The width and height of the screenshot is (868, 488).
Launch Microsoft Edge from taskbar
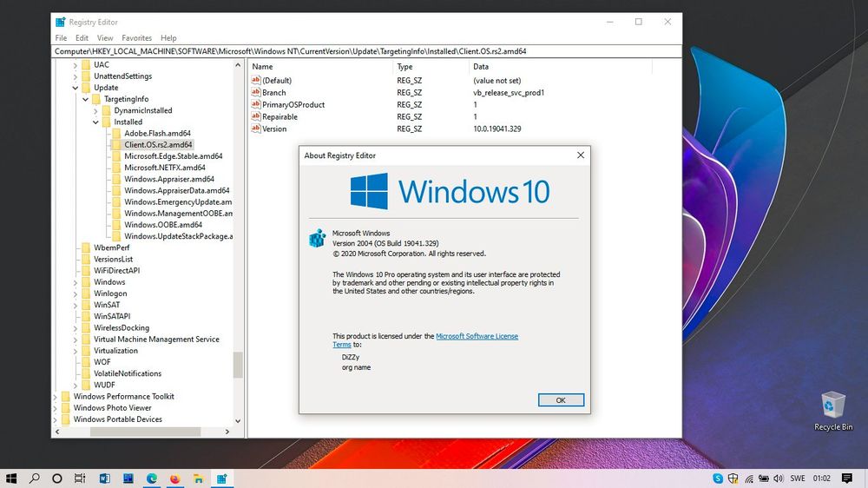(x=151, y=478)
